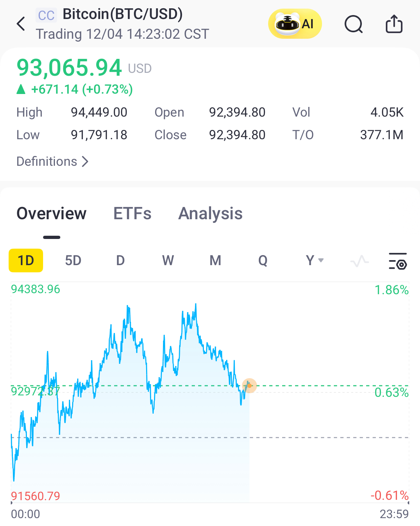Screen dimensions: 420x526
Task: Choose the Q quarterly timeframe
Action: [263, 260]
